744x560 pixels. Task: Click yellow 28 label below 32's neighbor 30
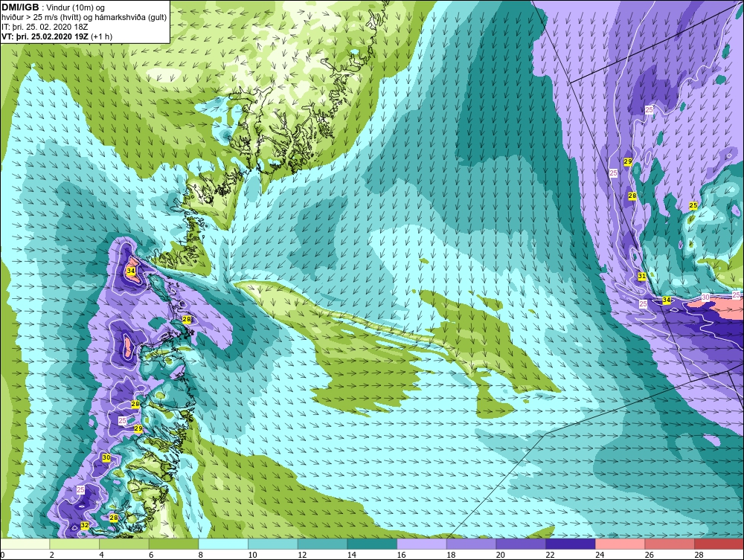(113, 518)
